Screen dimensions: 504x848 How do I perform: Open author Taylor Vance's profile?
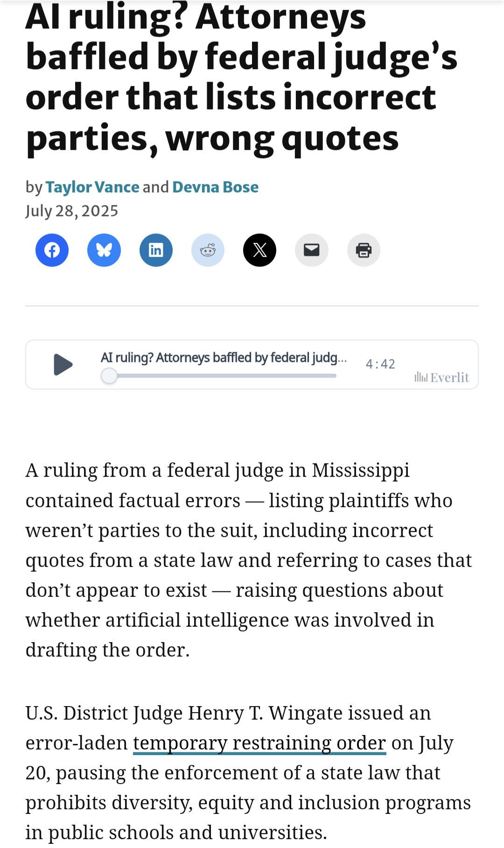tap(92, 187)
